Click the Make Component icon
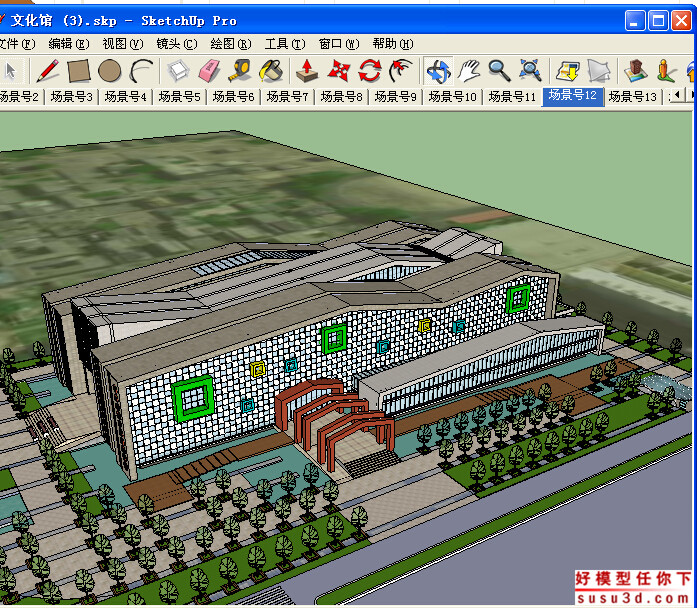Image resolution: width=697 pixels, height=608 pixels. pos(178,71)
